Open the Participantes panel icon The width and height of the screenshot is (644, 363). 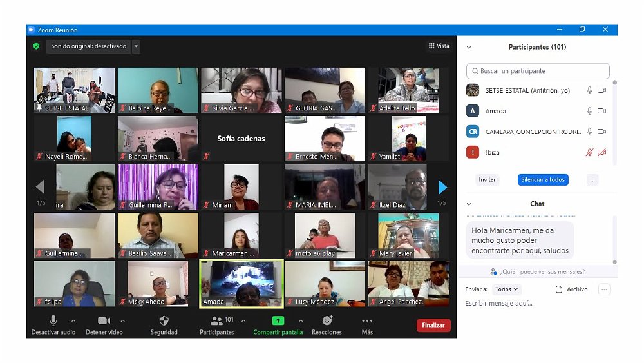click(x=216, y=321)
